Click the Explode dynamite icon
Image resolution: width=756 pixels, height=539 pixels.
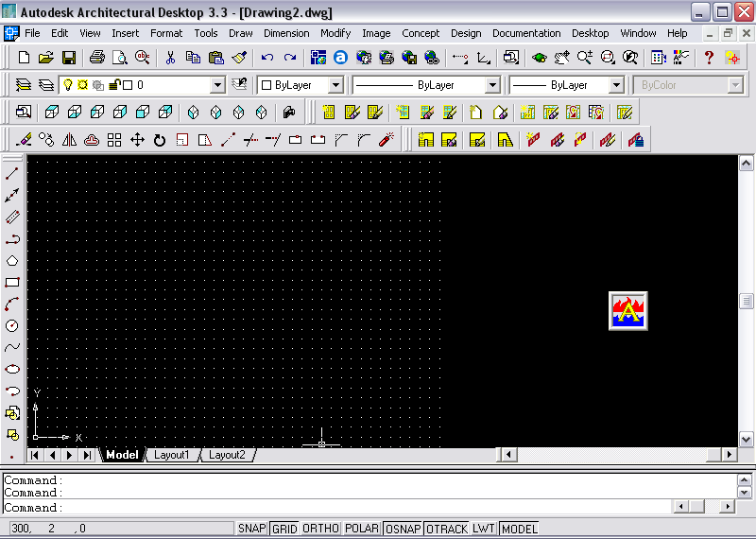click(x=387, y=140)
